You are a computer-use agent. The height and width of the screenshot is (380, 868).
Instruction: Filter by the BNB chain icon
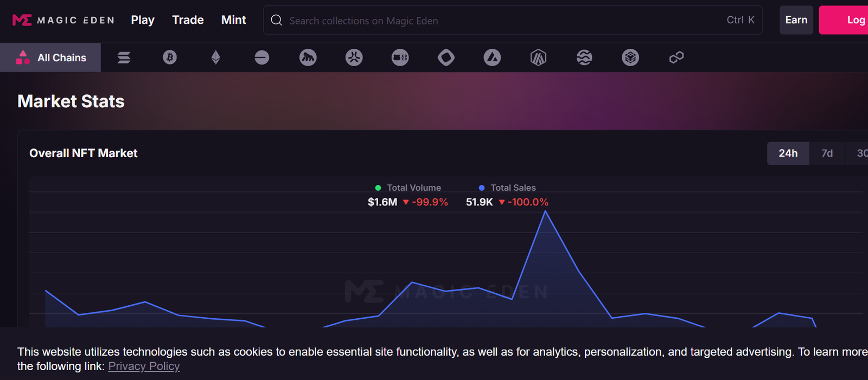pyautogui.click(x=630, y=57)
